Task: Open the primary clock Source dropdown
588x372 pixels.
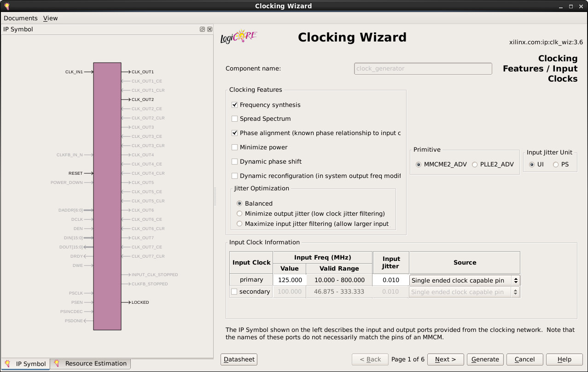Action: click(x=465, y=280)
